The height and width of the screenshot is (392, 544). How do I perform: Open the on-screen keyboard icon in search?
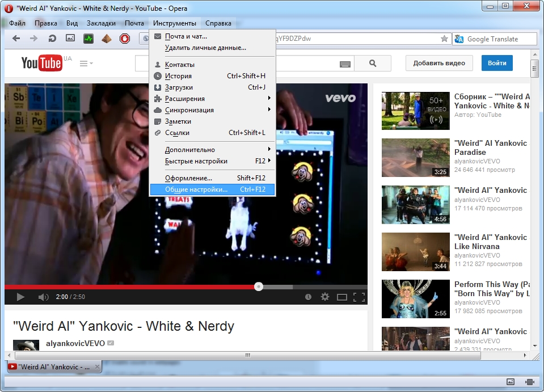click(345, 64)
